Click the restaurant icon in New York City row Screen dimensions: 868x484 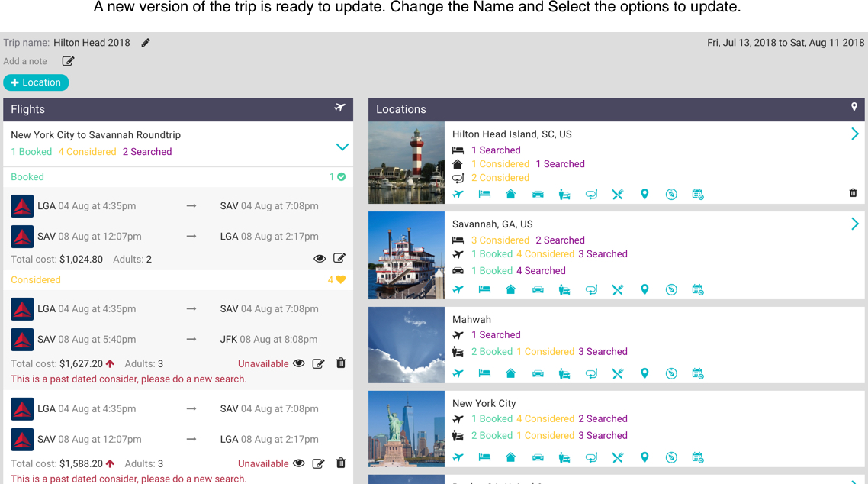[x=618, y=458]
